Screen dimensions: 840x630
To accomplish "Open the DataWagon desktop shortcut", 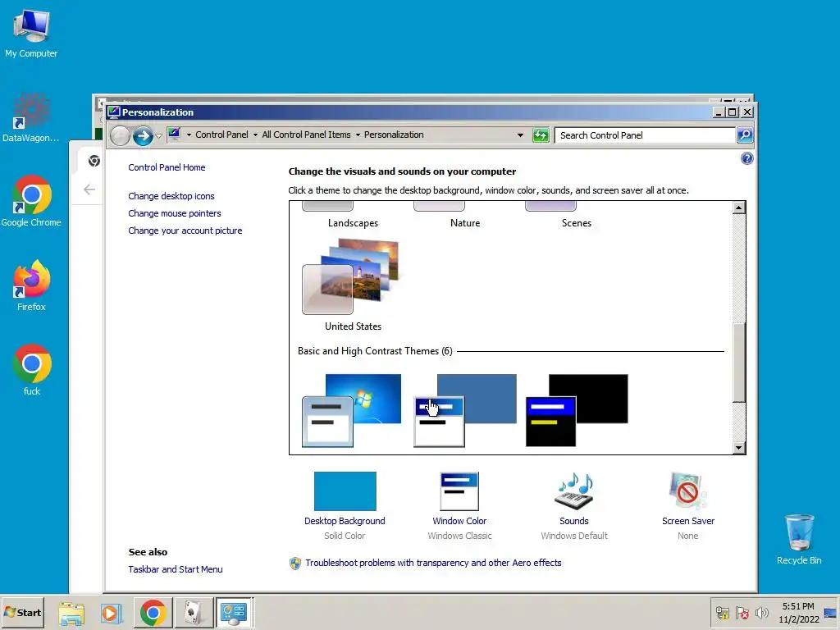I will coord(31,118).
